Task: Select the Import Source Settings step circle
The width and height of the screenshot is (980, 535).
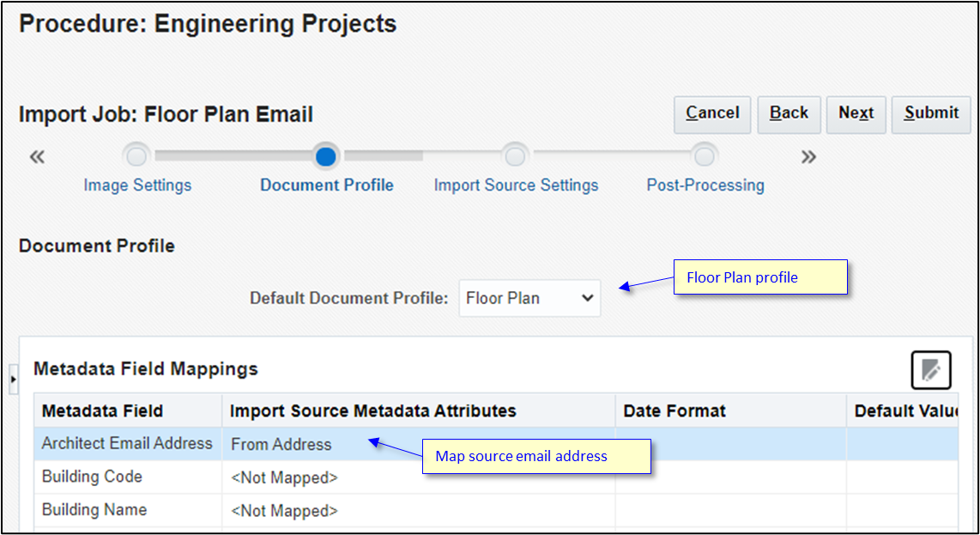Action: 515,156
